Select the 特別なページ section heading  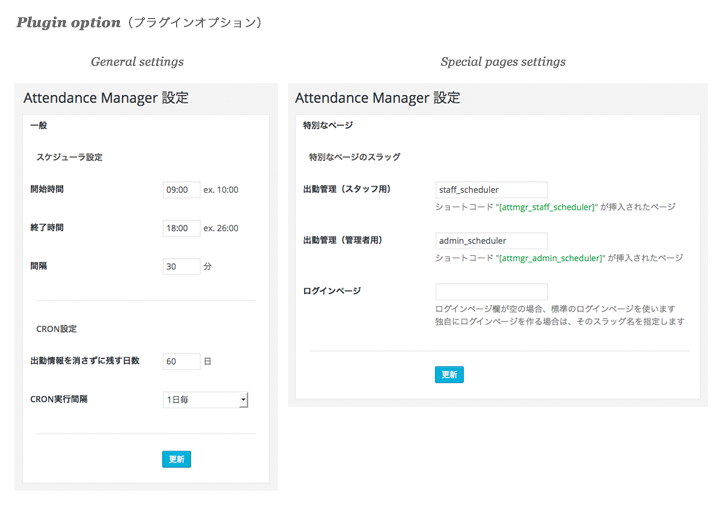click(x=328, y=125)
